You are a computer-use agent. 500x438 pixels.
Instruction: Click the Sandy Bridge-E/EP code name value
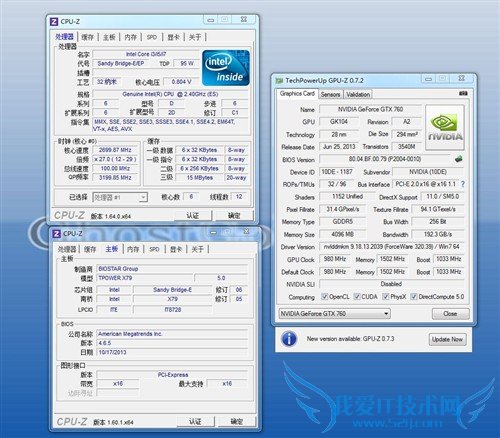[121, 63]
